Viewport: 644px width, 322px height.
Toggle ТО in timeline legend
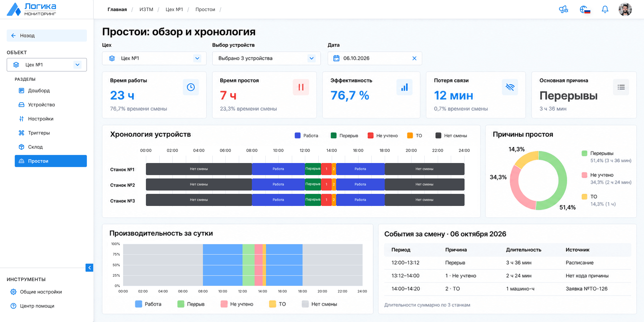point(415,136)
